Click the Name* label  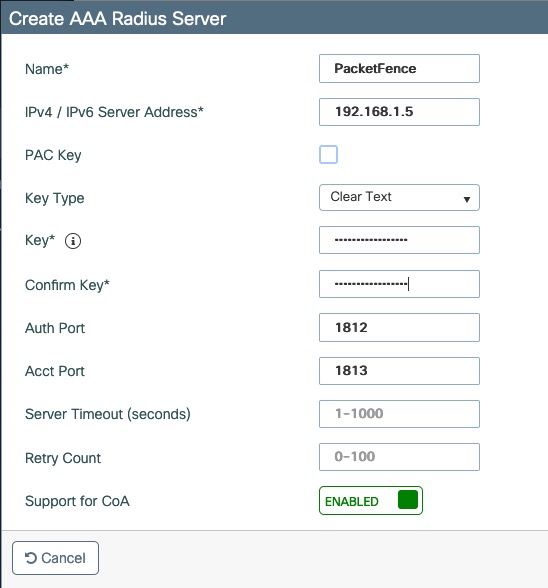47,69
